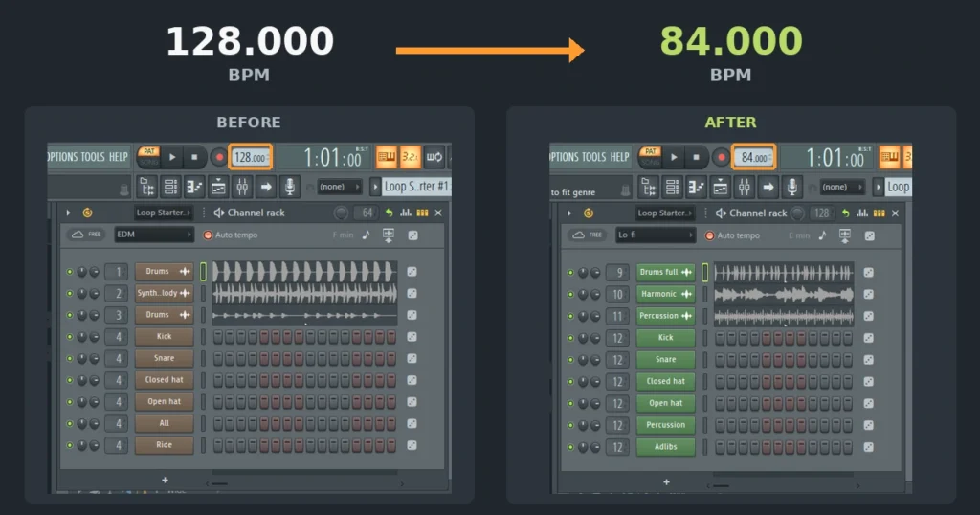980x515 pixels.
Task: Select the Closed hat channel button in BEFORE
Action: click(x=165, y=380)
